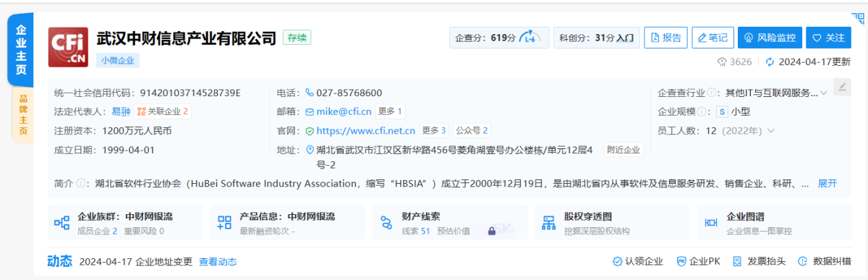
Task: Click the mail envelope icon beside the email
Action: tap(309, 111)
